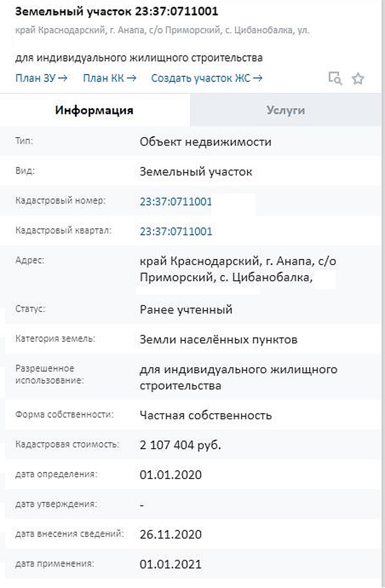Viewport: 385px width, 588px height.
Task: Click Создать участок ЖС link
Action: pyautogui.click(x=207, y=78)
